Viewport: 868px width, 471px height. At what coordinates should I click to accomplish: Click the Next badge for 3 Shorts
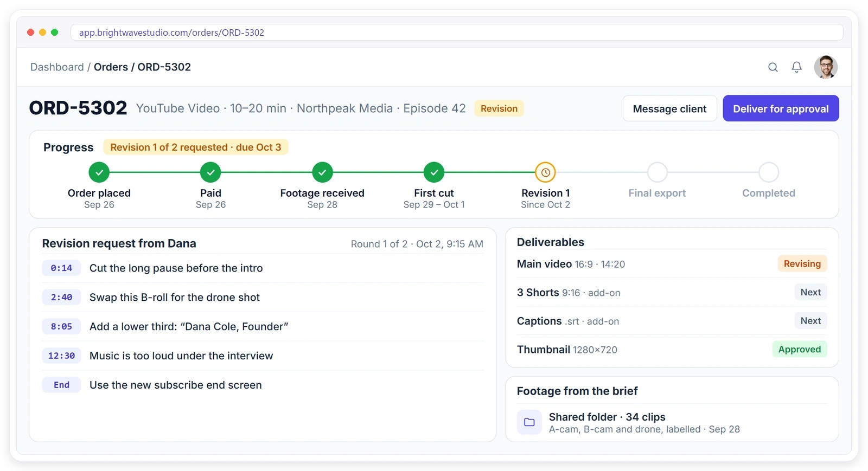(810, 292)
